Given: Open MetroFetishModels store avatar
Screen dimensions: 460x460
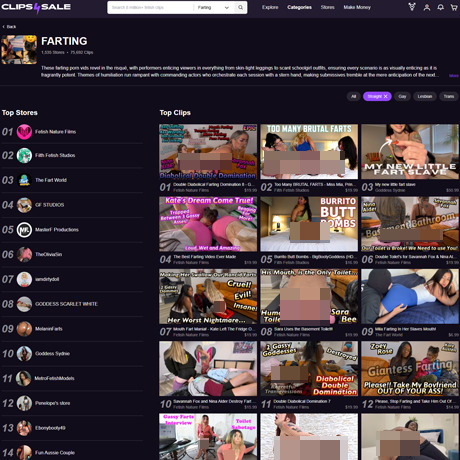Looking at the screenshot, I should (24, 378).
